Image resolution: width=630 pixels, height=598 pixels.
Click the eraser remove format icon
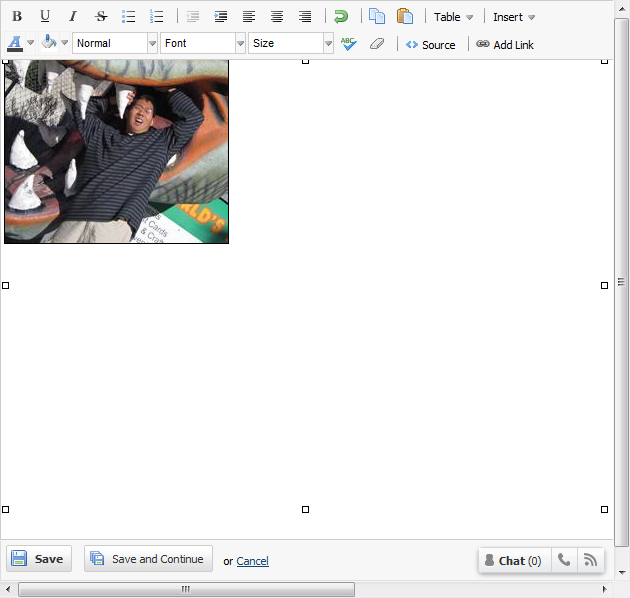376,44
